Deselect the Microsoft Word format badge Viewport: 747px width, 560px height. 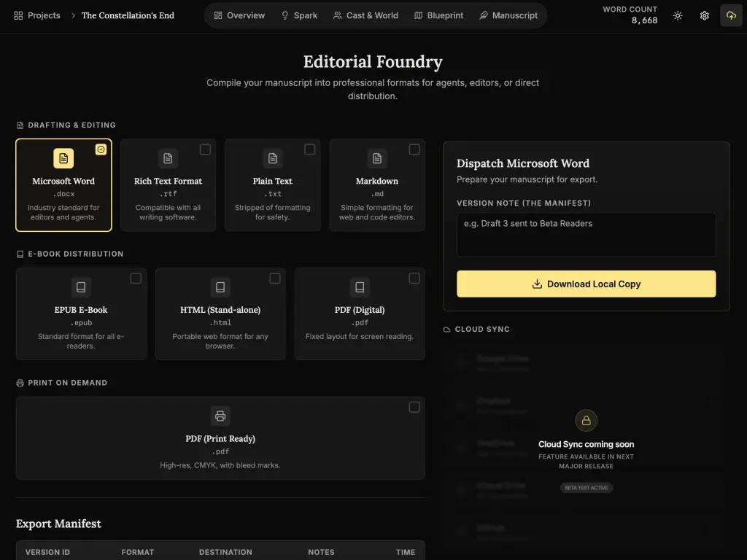tap(101, 149)
